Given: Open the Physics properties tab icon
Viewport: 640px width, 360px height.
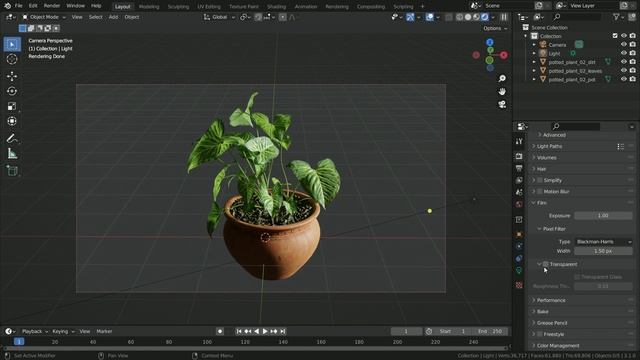Looking at the screenshot, I should (519, 246).
